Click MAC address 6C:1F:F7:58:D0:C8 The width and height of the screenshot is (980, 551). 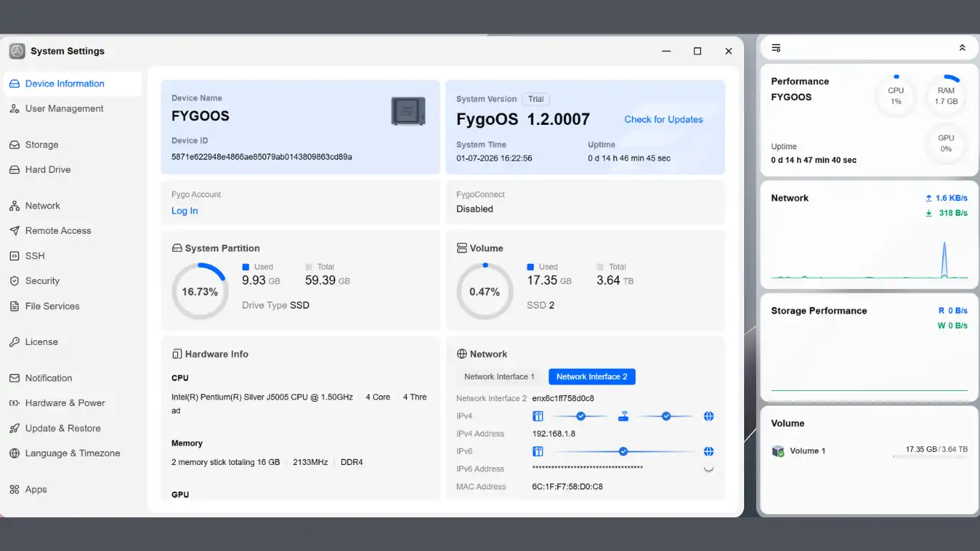pyautogui.click(x=567, y=487)
